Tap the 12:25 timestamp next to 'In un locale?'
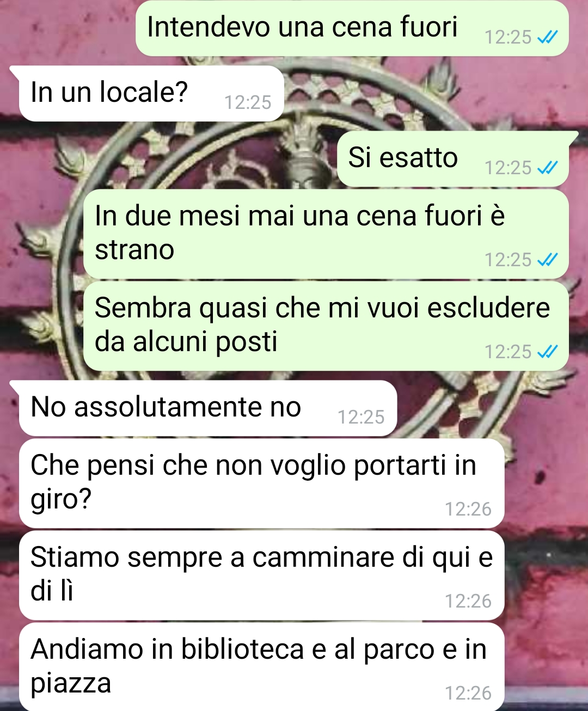This screenshot has width=588, height=711. (x=248, y=102)
